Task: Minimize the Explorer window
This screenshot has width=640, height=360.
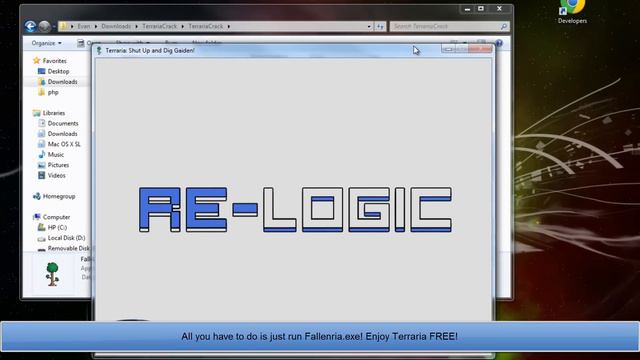Action: click(467, 9)
